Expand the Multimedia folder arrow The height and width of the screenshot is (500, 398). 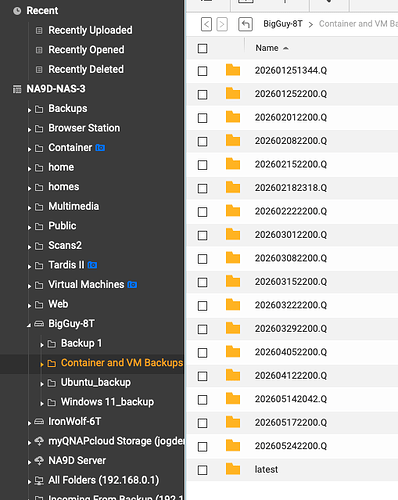coord(29,208)
